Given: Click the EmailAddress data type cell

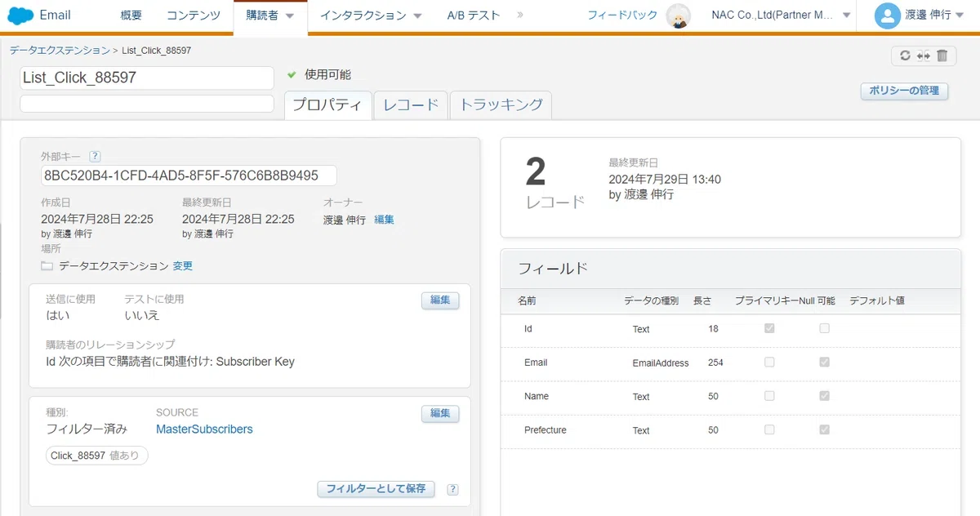Looking at the screenshot, I should (661, 363).
